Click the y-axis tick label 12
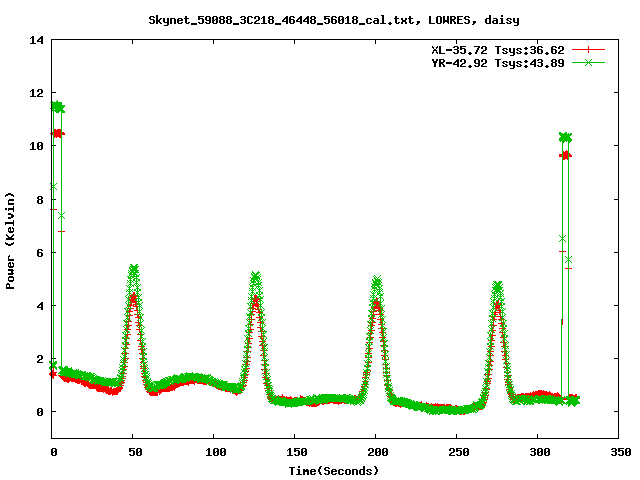The height and width of the screenshot is (480, 640). click(x=36, y=93)
